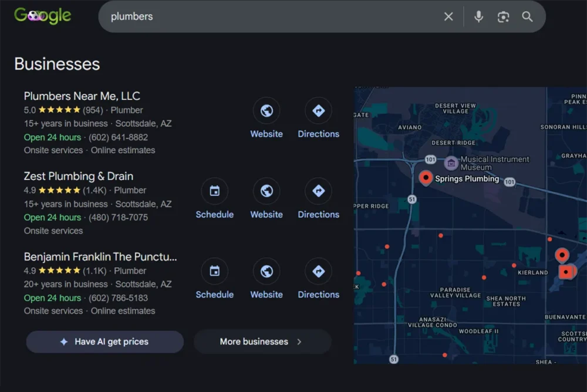
Task: Click Kierland label on the map
Action: point(533,272)
